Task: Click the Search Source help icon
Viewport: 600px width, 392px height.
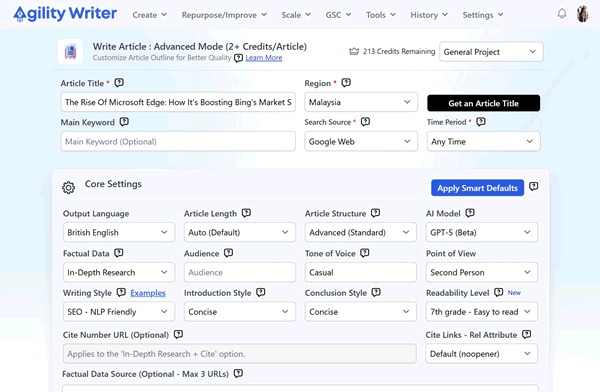Action: (365, 122)
